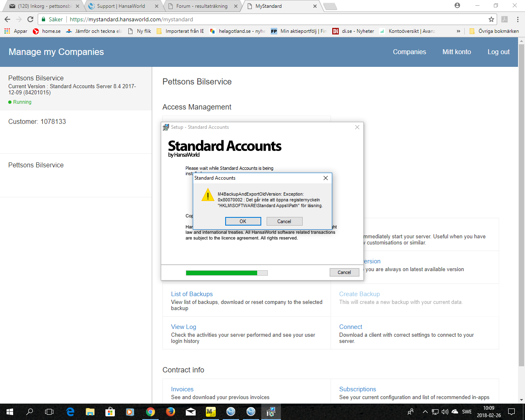The width and height of the screenshot is (525, 420).
Task: Click the yellow warning icon in error dialog
Action: [208, 195]
